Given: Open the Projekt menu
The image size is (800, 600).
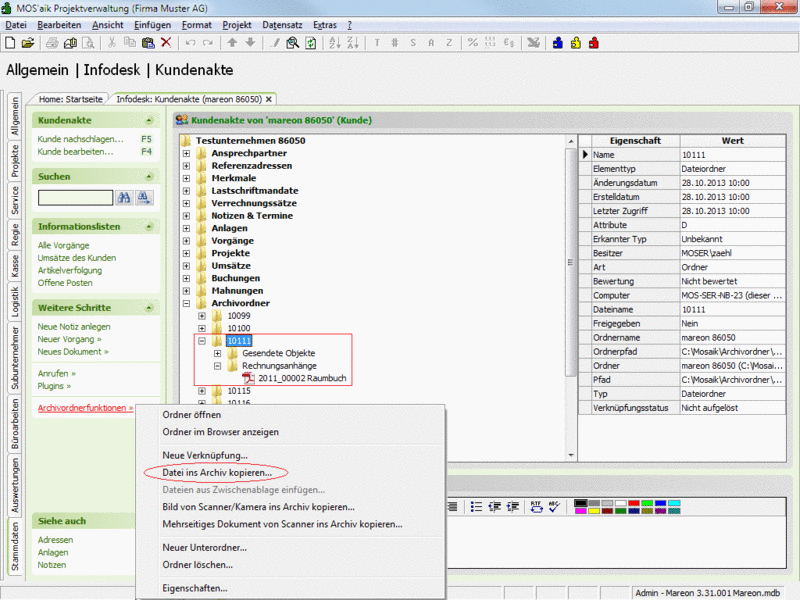Looking at the screenshot, I should tap(237, 25).
